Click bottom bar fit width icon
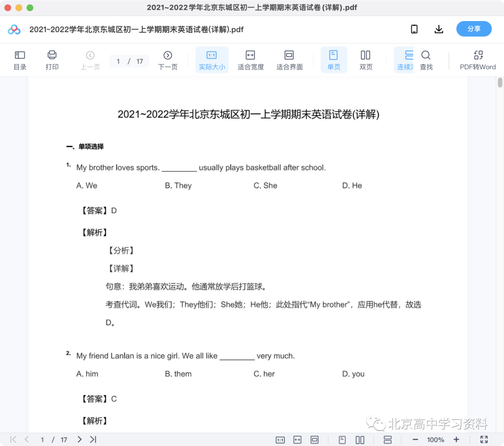 (297, 439)
